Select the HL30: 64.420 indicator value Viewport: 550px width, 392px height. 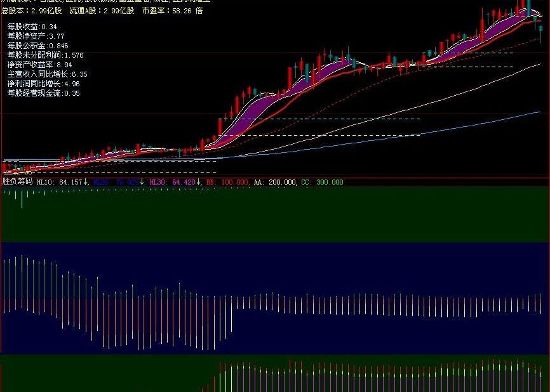172,182
